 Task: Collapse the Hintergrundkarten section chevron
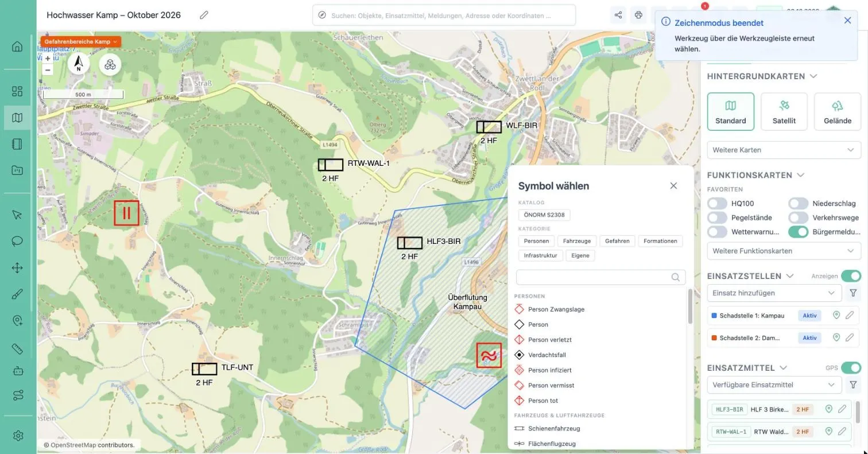coord(813,76)
